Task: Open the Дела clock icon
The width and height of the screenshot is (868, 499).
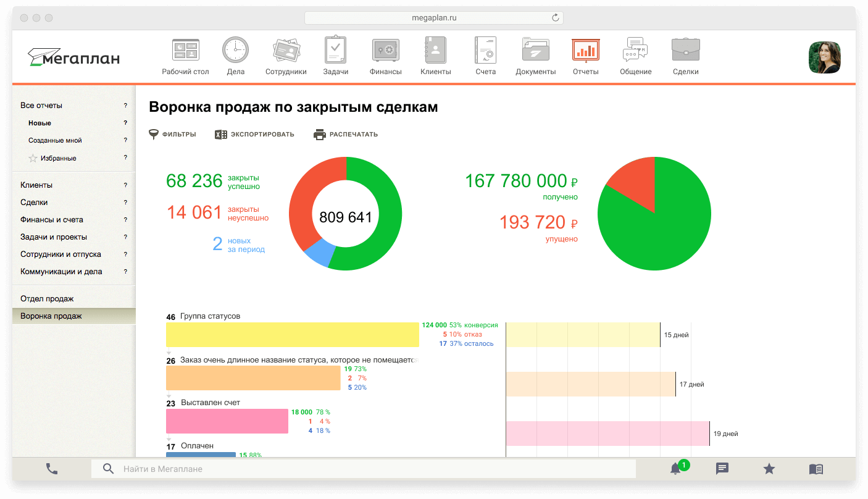Action: (235, 50)
